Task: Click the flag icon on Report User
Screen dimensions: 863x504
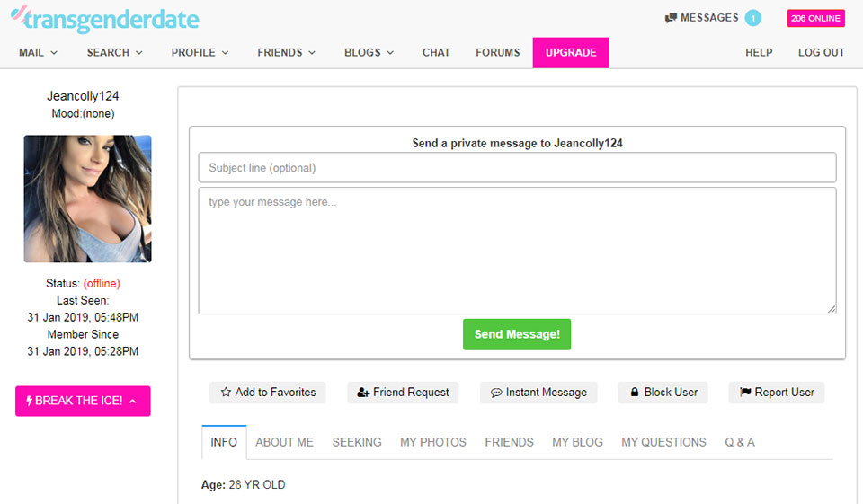Action: tap(745, 393)
